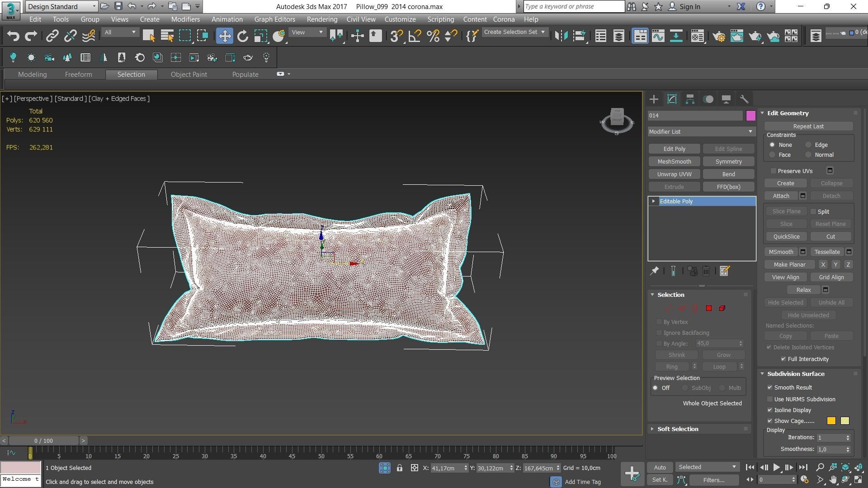
Task: Open the magenta object color swatch
Action: 750,116
